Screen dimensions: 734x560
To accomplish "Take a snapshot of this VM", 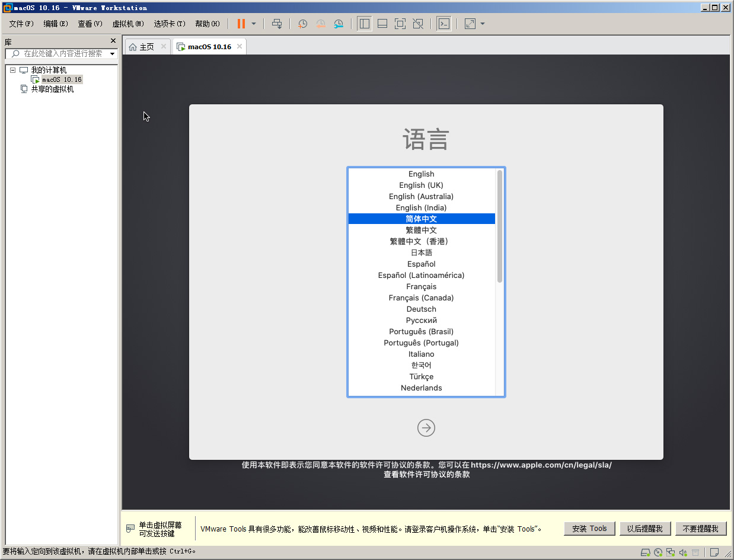I will [x=302, y=24].
